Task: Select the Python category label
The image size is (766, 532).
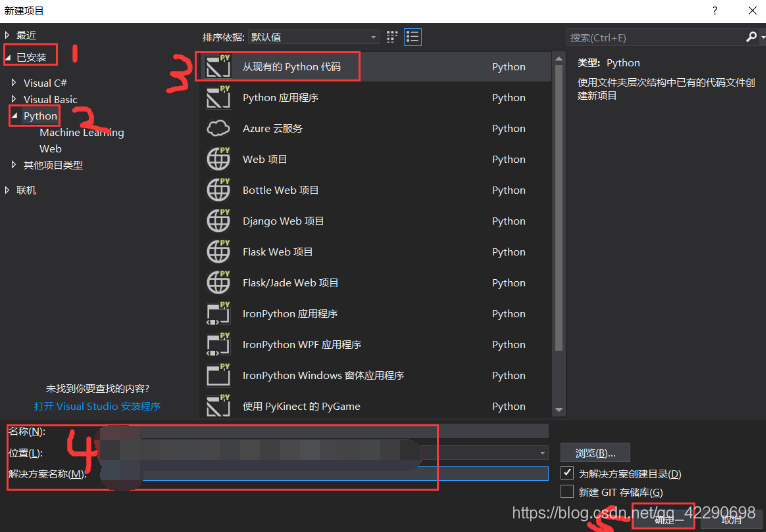Action: (x=41, y=116)
